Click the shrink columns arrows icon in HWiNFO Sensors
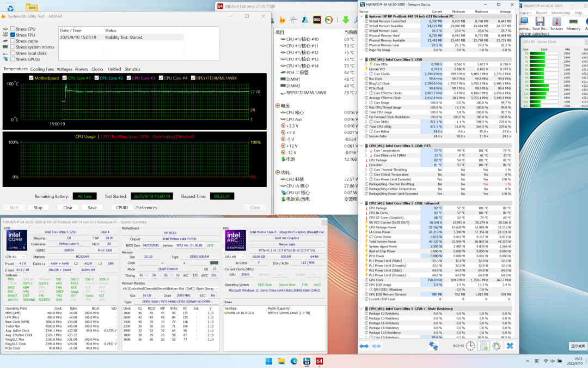The image size is (588, 368). (377, 346)
